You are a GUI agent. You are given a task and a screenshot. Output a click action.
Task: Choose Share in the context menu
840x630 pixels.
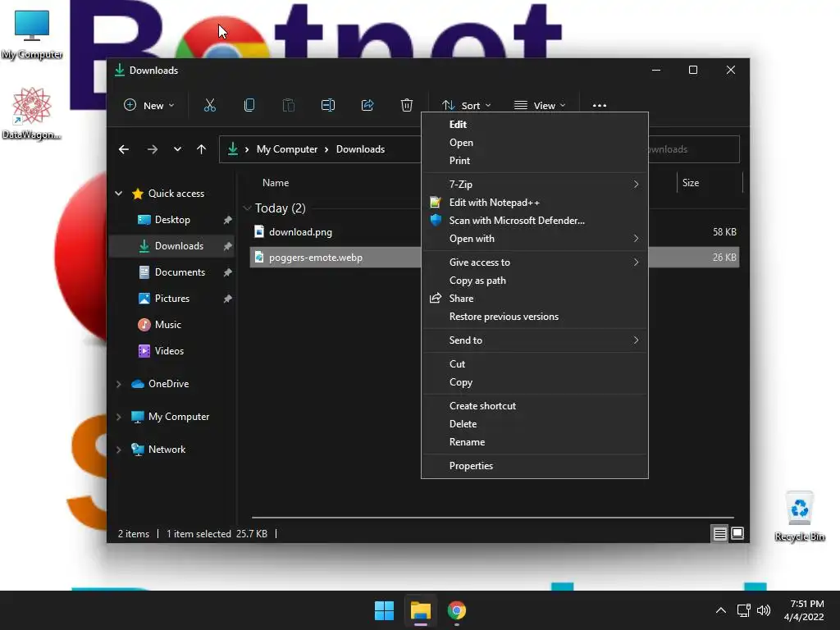pos(535,299)
